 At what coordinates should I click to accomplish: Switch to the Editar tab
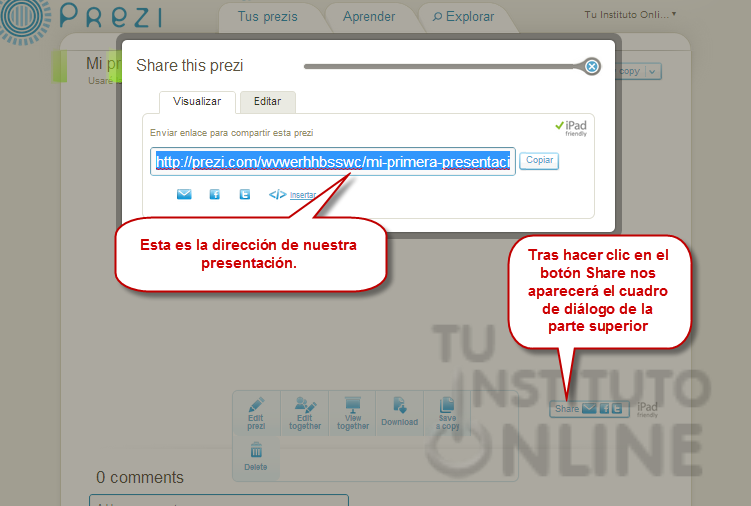point(267,102)
